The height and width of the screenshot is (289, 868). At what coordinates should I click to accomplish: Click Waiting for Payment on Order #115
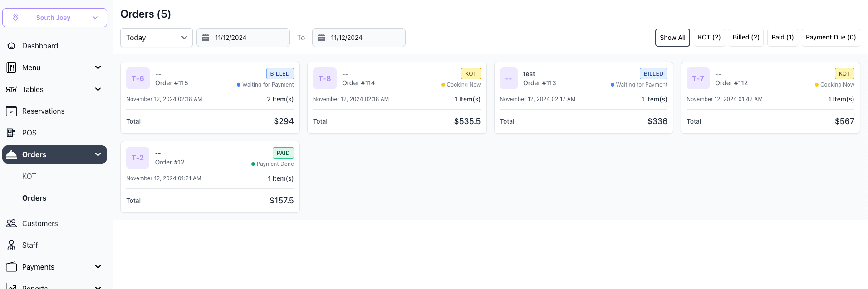[265, 85]
